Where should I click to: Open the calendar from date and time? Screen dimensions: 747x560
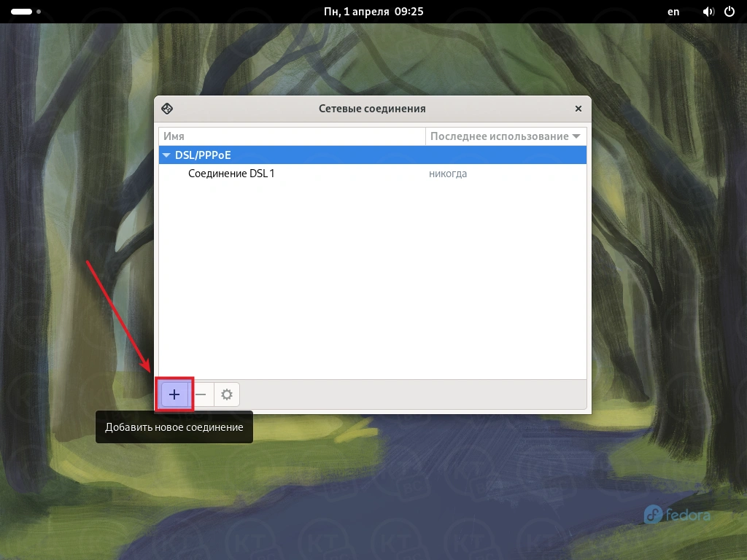(x=373, y=12)
